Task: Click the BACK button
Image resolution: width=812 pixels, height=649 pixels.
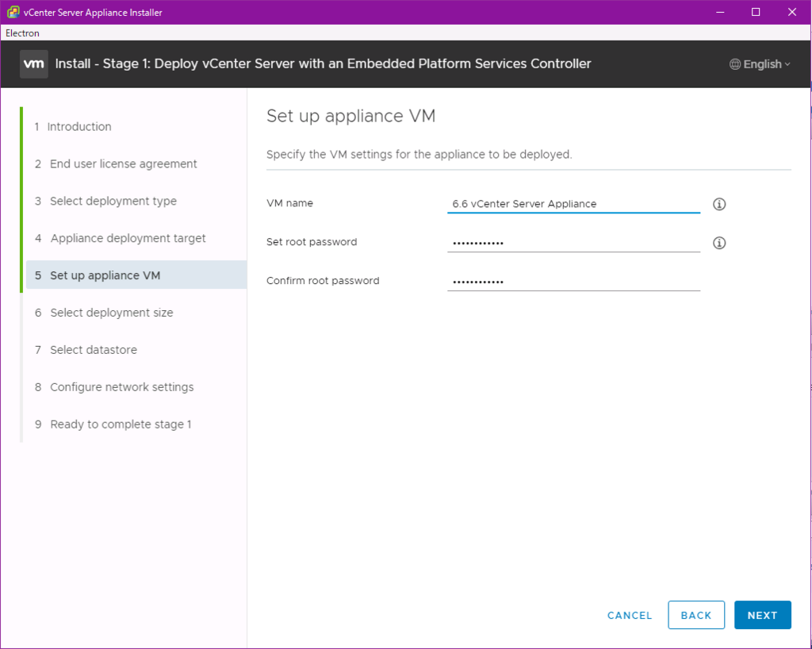Action: pyautogui.click(x=696, y=615)
